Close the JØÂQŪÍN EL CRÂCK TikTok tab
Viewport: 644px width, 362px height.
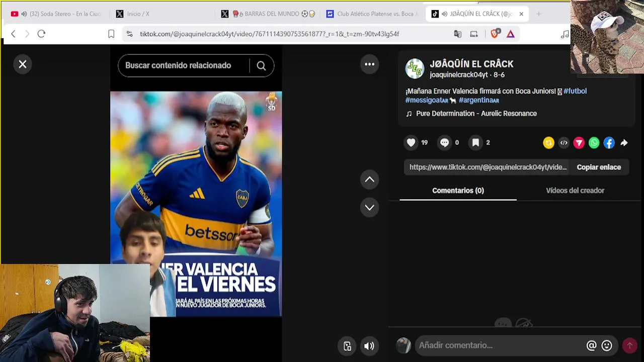[521, 14]
